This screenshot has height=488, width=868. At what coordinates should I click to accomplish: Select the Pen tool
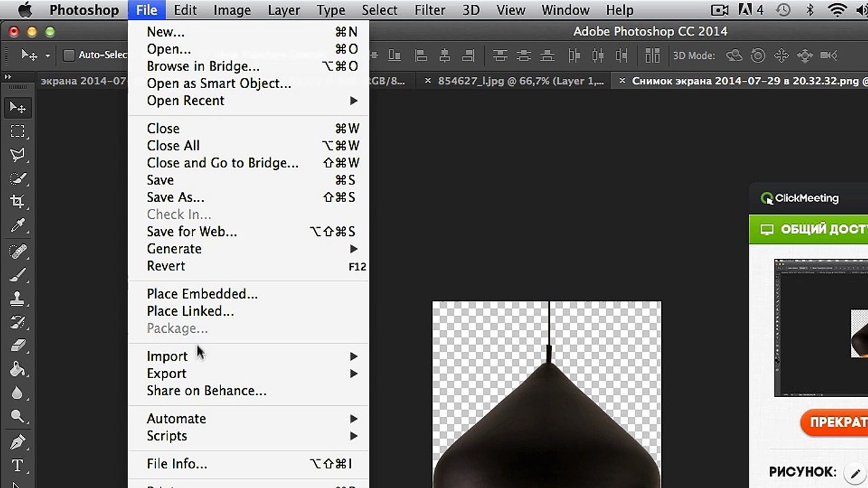coord(18,443)
